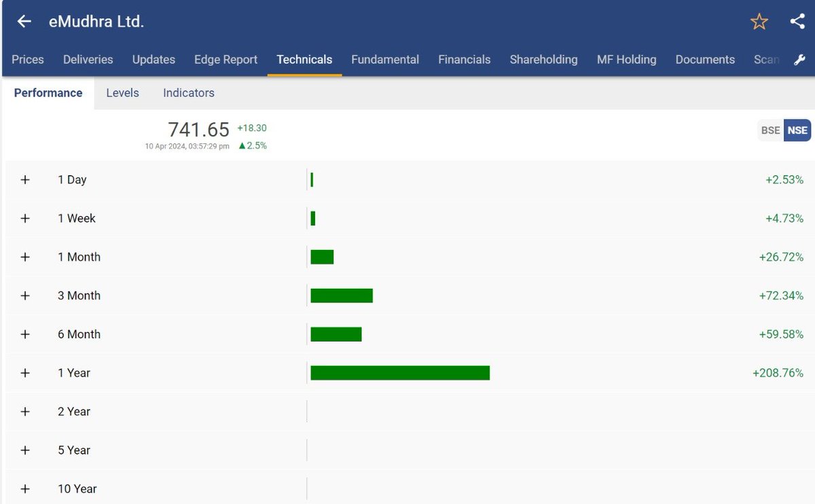815x504 pixels.
Task: Click the 1 Week green performance bar
Action: click(x=313, y=218)
